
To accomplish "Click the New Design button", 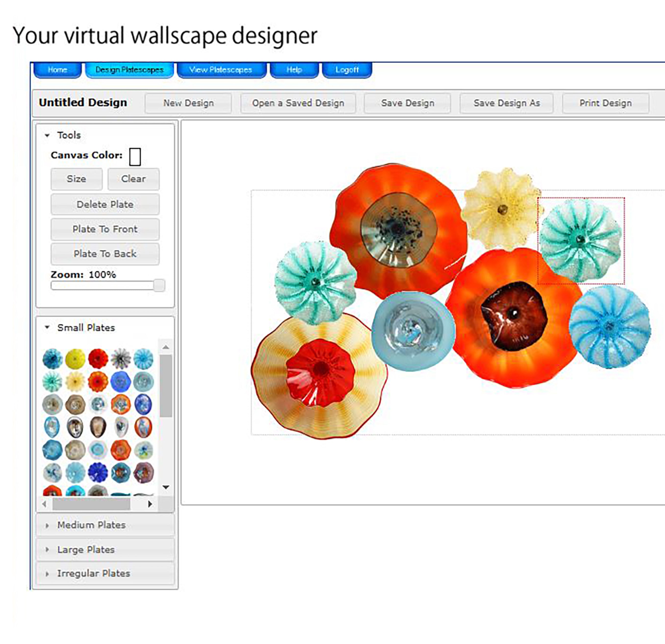I will (x=188, y=103).
